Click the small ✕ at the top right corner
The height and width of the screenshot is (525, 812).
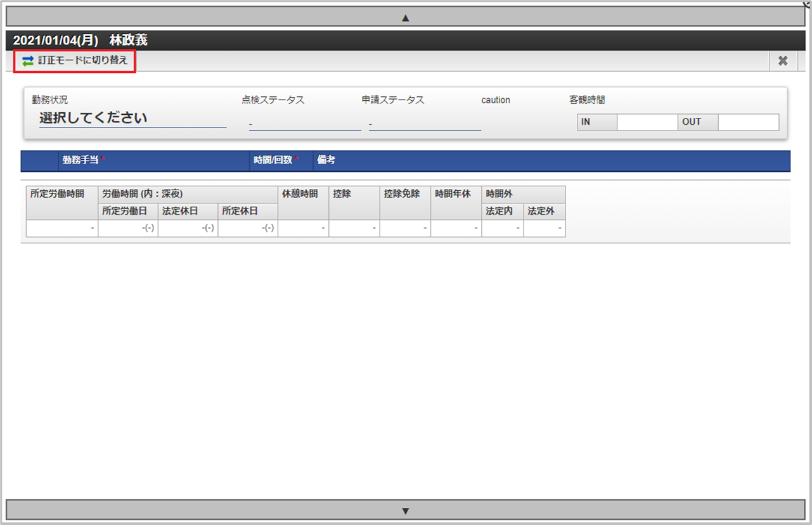coord(806,4)
